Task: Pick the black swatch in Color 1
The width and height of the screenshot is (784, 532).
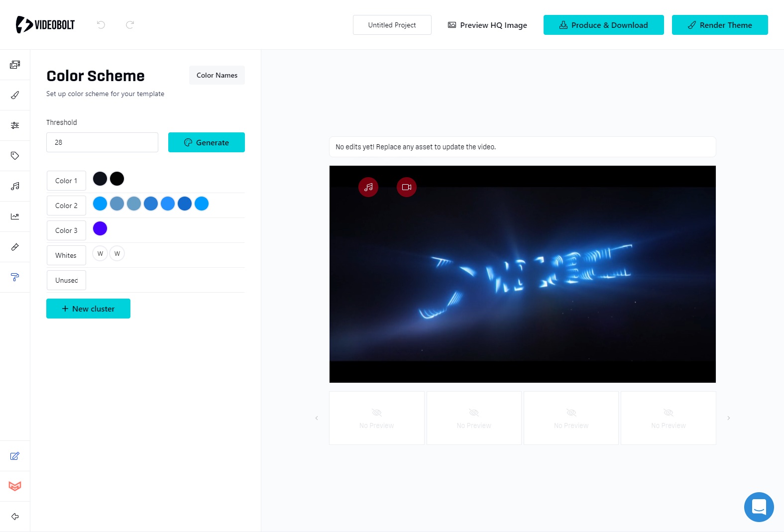Action: (117, 179)
